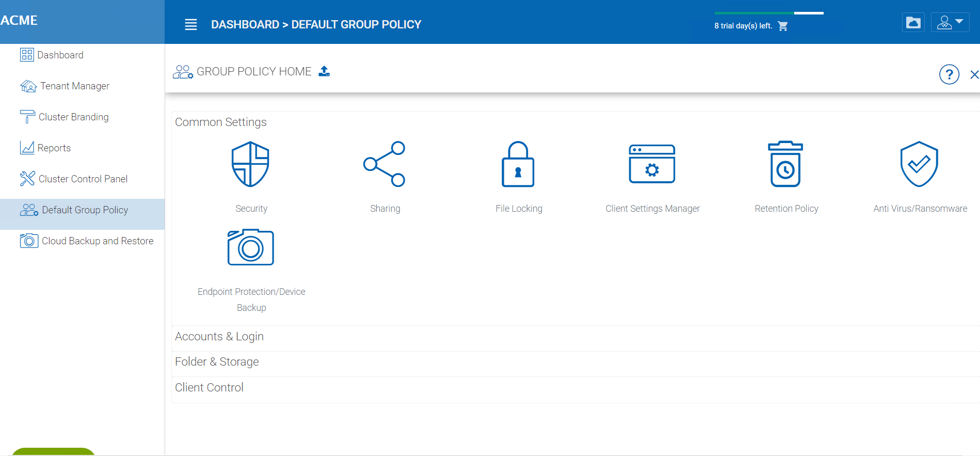The image size is (980, 456).
Task: Click the Retention Policy label link
Action: point(786,209)
